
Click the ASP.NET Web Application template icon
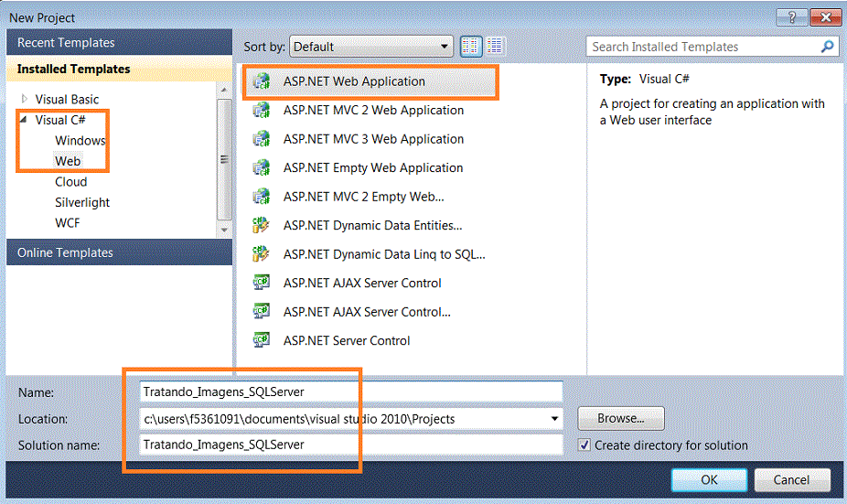(262, 81)
